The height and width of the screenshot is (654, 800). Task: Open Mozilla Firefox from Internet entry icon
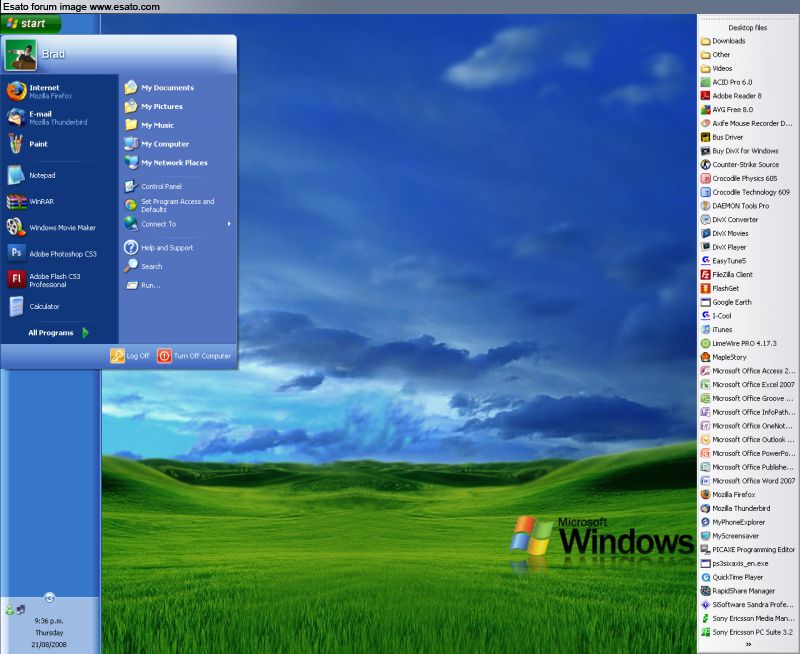click(x=16, y=91)
